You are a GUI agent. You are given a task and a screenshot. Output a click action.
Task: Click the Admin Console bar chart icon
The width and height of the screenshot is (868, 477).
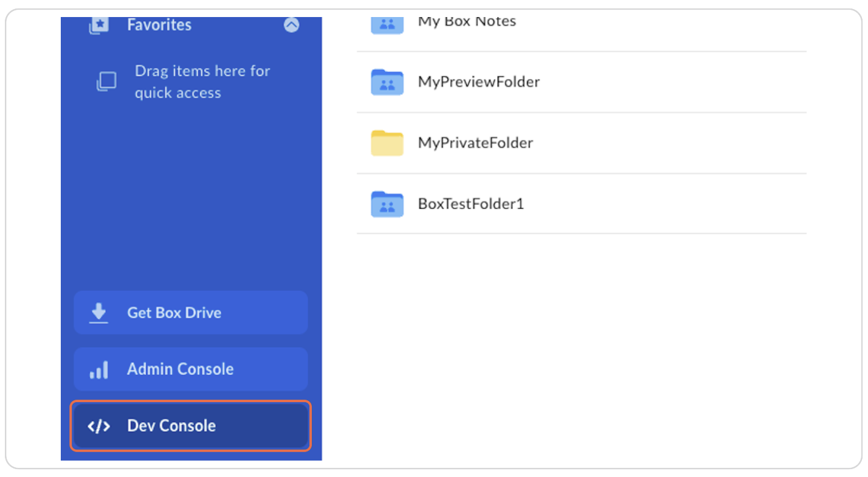coord(98,369)
